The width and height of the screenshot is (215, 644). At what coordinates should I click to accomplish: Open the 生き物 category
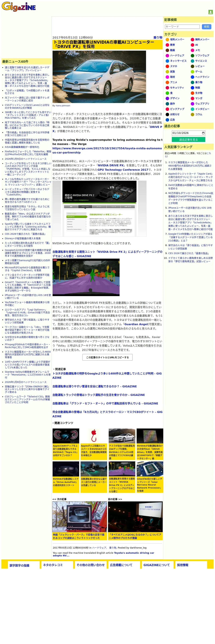198,93
